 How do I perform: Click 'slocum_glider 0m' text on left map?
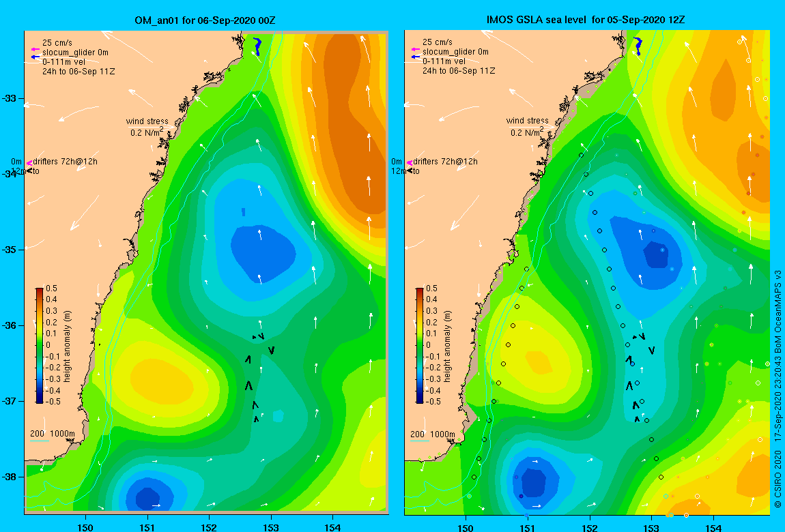point(75,53)
